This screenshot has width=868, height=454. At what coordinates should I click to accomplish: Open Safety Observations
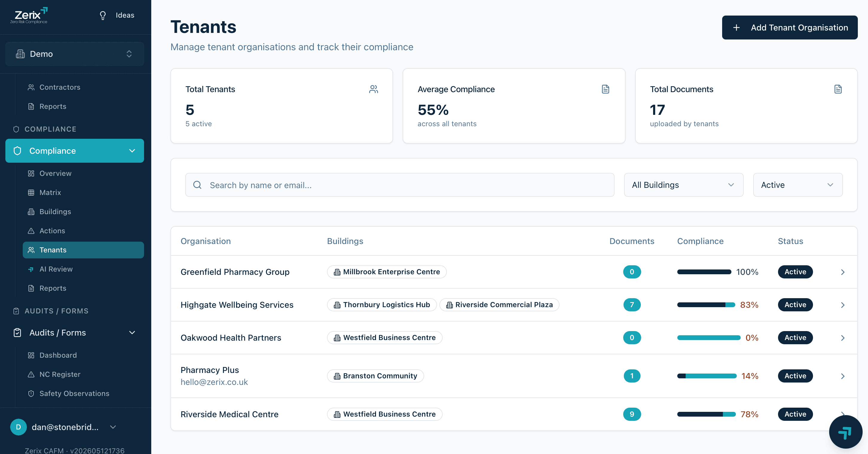pos(83,394)
